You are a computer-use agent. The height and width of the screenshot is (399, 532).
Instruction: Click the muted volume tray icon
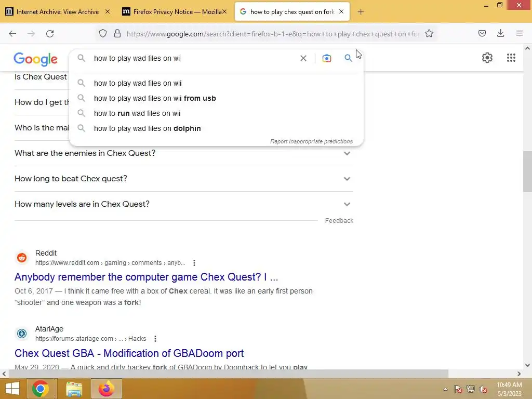pyautogui.click(x=483, y=389)
